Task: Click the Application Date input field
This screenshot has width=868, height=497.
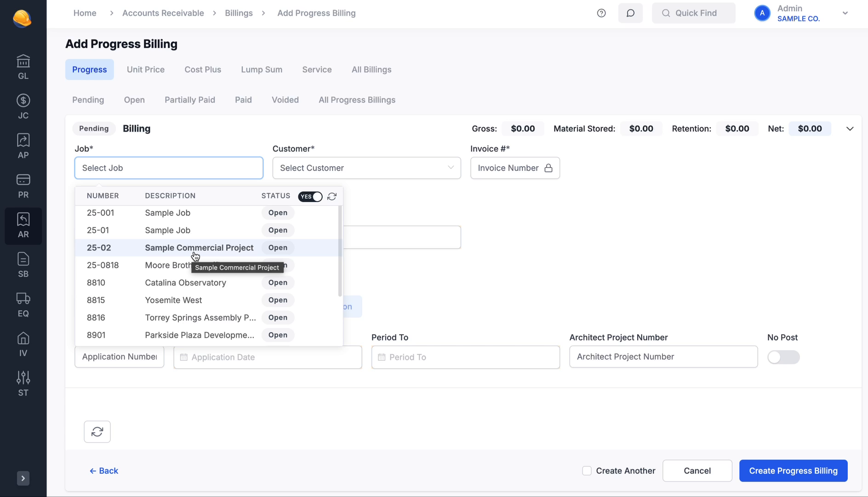Action: click(x=268, y=357)
